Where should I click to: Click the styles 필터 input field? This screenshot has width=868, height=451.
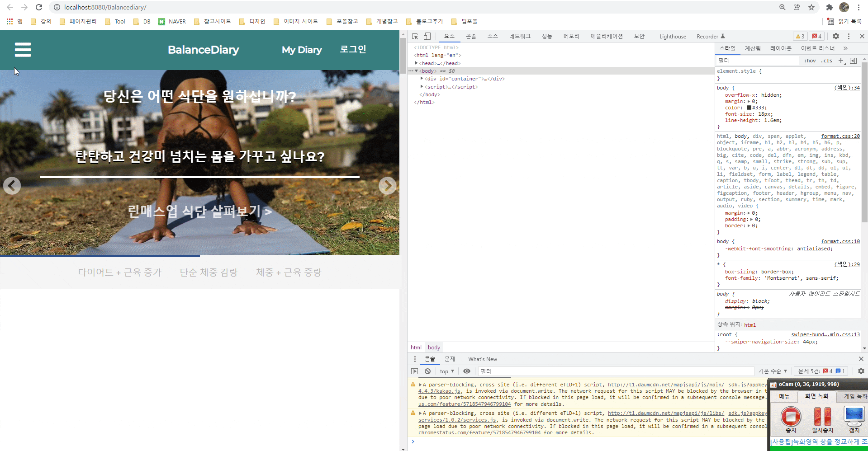click(x=758, y=61)
